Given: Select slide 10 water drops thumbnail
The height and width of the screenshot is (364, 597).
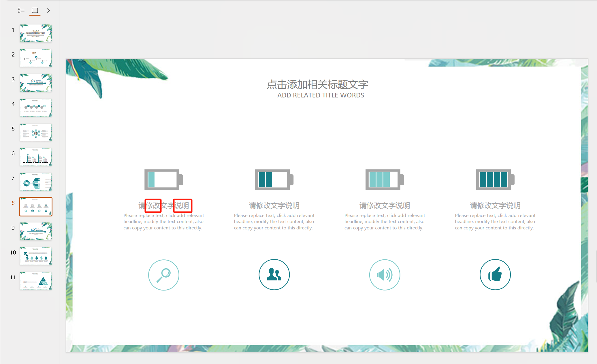Looking at the screenshot, I should click(35, 256).
